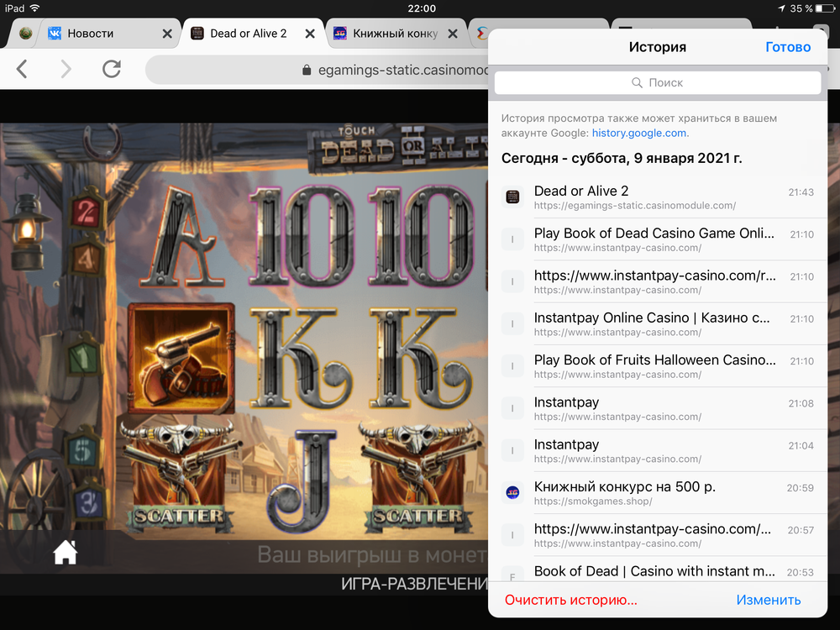Tap payline marker number 5

(x=82, y=450)
